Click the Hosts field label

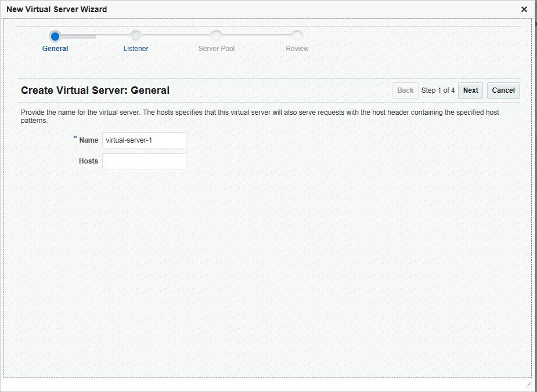(x=88, y=161)
